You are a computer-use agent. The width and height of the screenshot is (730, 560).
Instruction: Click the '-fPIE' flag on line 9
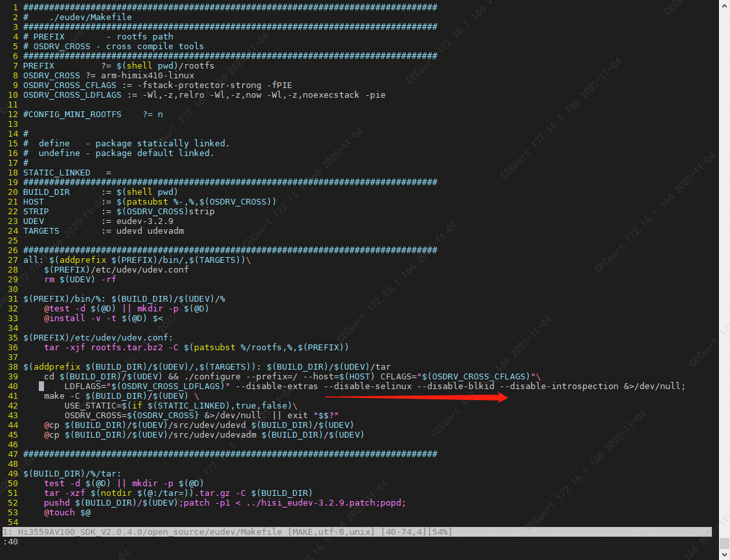280,85
